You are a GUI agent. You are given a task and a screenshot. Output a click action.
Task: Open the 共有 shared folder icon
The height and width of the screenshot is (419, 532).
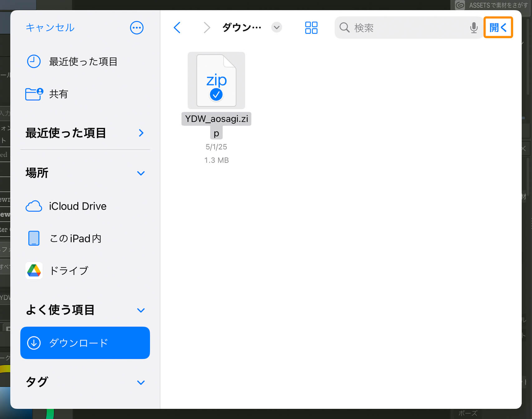coord(33,94)
